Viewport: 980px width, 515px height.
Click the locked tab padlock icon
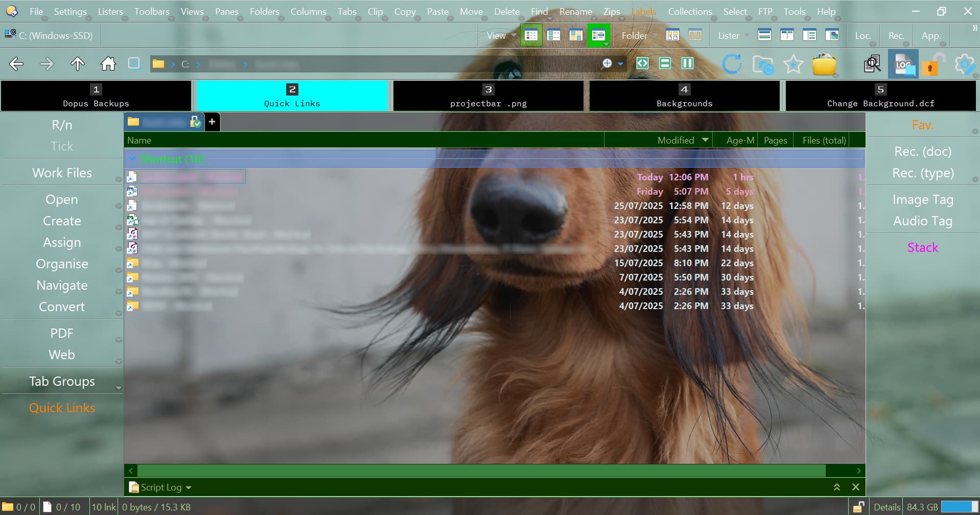point(195,122)
